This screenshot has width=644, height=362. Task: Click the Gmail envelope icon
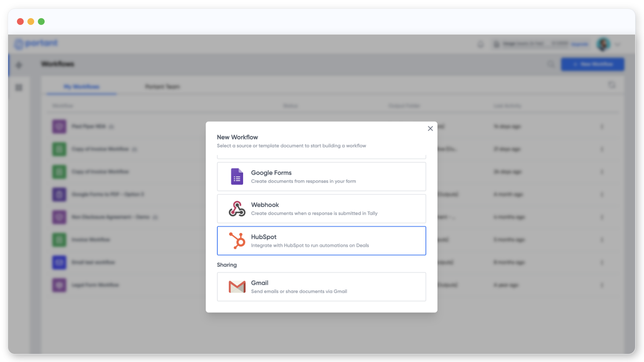(x=237, y=287)
